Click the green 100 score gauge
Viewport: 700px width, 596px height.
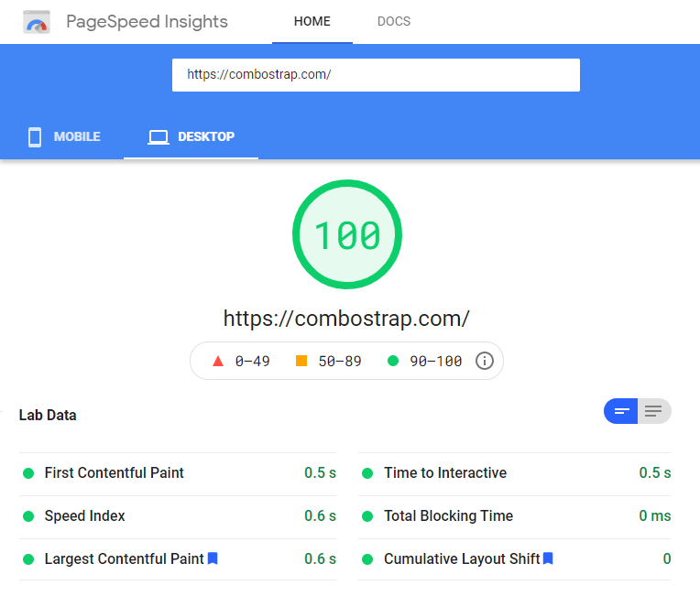(346, 235)
